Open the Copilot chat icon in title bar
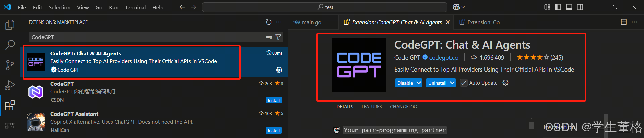 (x=456, y=7)
